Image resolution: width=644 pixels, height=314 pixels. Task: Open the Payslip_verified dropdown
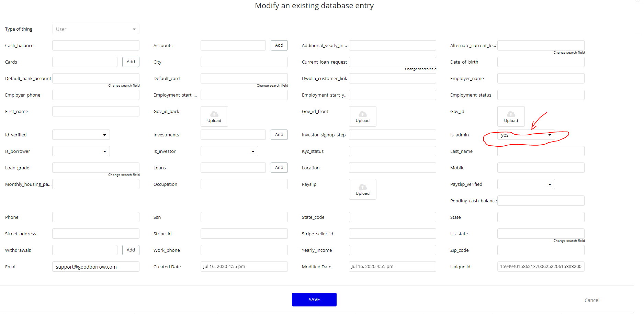click(x=526, y=184)
